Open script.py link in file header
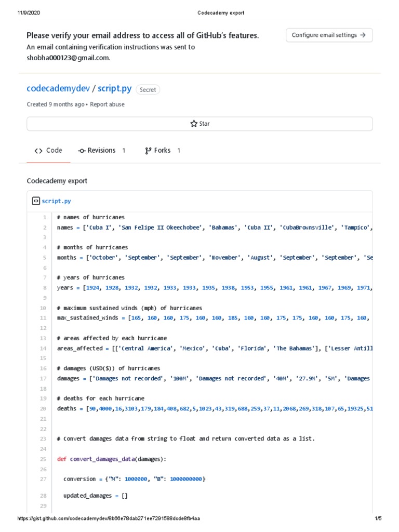The height and width of the screenshot is (532, 399). [56, 201]
